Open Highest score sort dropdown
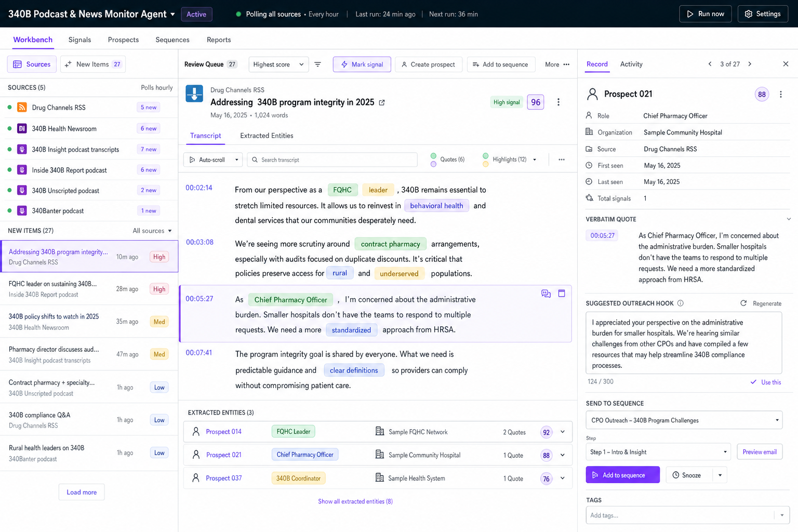Image resolution: width=798 pixels, height=532 pixels. (278, 64)
